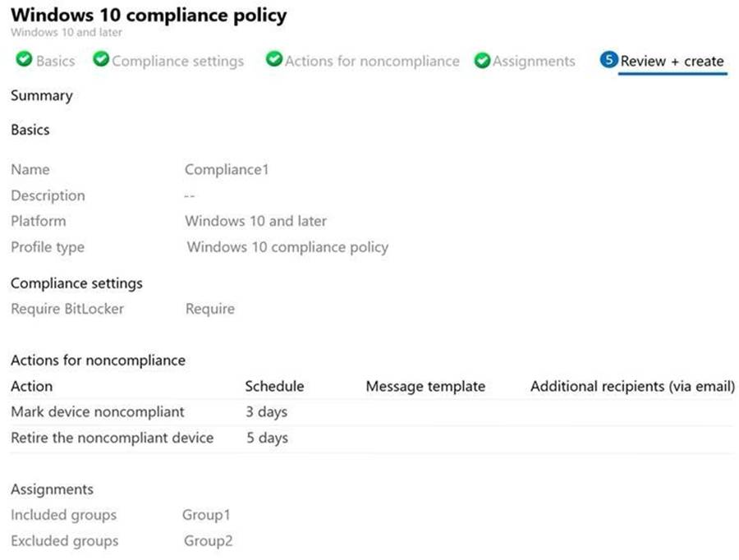Click the Profile type label
739x560 pixels.
pos(48,247)
